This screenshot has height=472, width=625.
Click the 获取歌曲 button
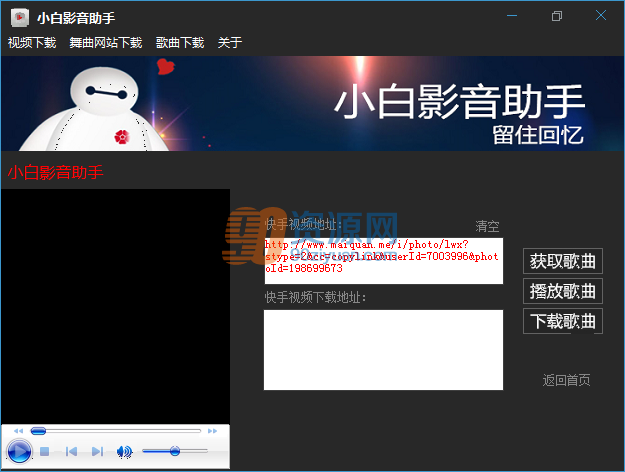coord(562,261)
